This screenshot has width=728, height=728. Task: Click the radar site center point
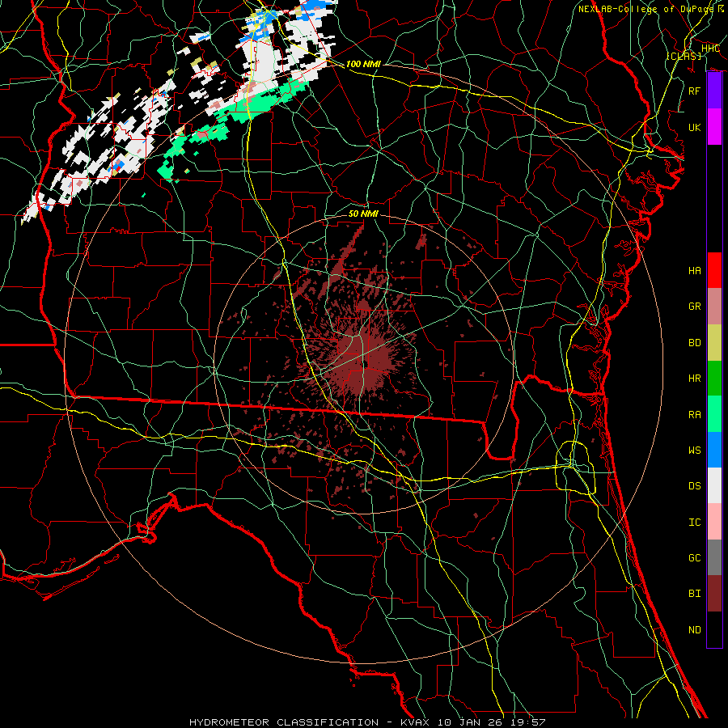pos(364,364)
